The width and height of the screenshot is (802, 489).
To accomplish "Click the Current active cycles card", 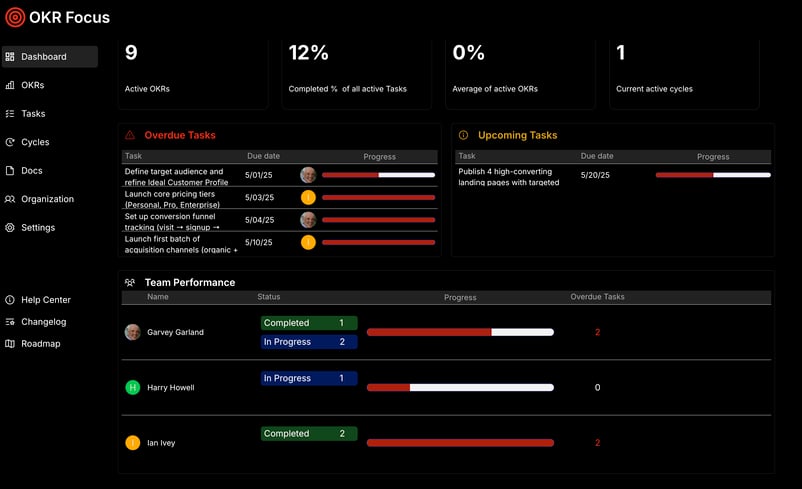I will pos(684,74).
